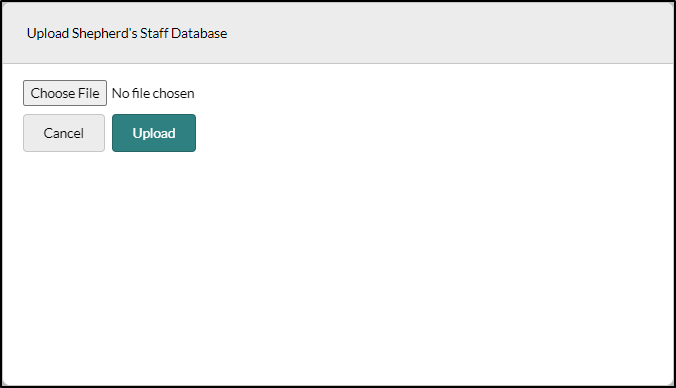The height and width of the screenshot is (388, 676).
Task: Click the word "Upload" in the header
Action: [48, 34]
